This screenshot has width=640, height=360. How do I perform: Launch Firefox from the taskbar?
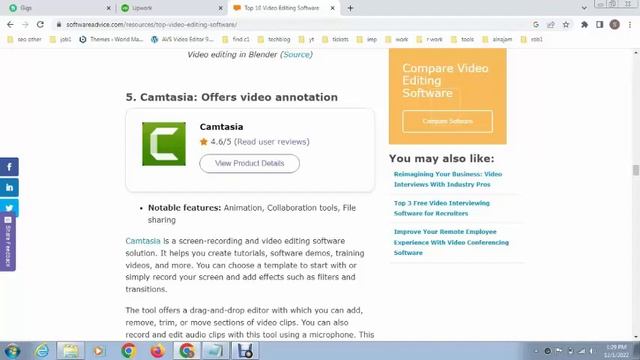coord(157,351)
